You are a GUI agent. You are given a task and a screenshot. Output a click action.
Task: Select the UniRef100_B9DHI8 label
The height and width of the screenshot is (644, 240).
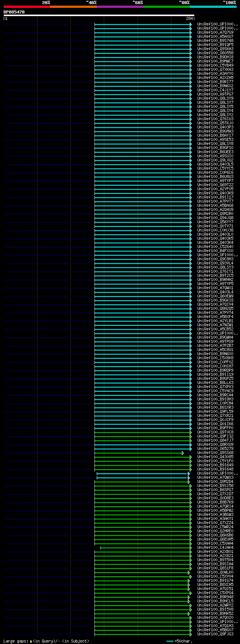click(215, 57)
